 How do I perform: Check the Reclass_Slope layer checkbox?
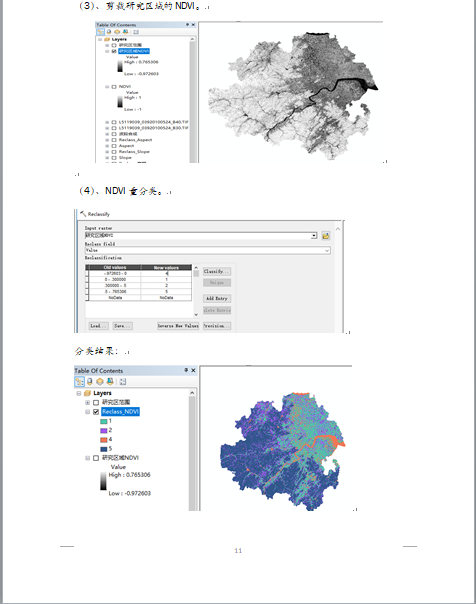coord(114,152)
